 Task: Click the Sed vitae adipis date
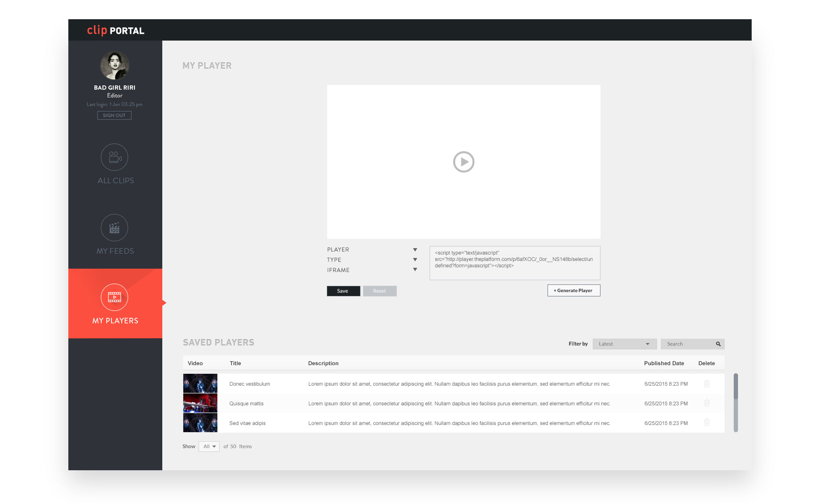[x=666, y=423]
